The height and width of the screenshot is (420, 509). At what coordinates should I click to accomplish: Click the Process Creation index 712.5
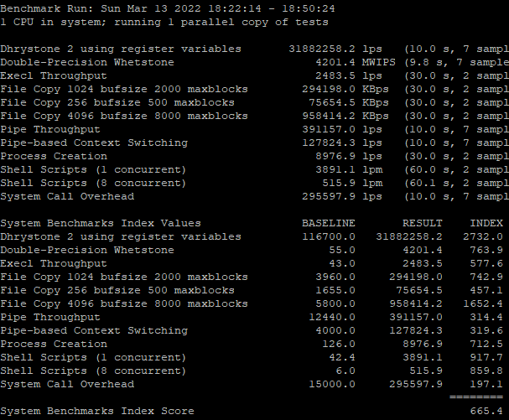pos(486,344)
